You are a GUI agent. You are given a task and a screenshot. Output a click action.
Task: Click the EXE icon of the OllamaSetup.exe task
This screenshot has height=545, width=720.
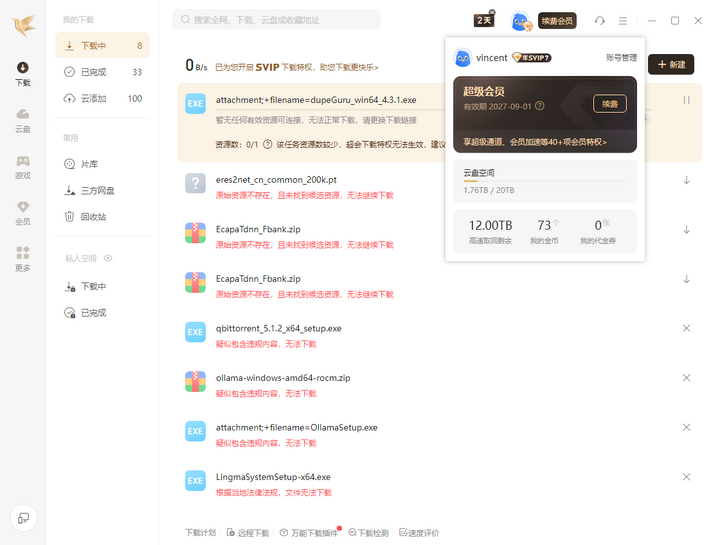[x=195, y=431]
